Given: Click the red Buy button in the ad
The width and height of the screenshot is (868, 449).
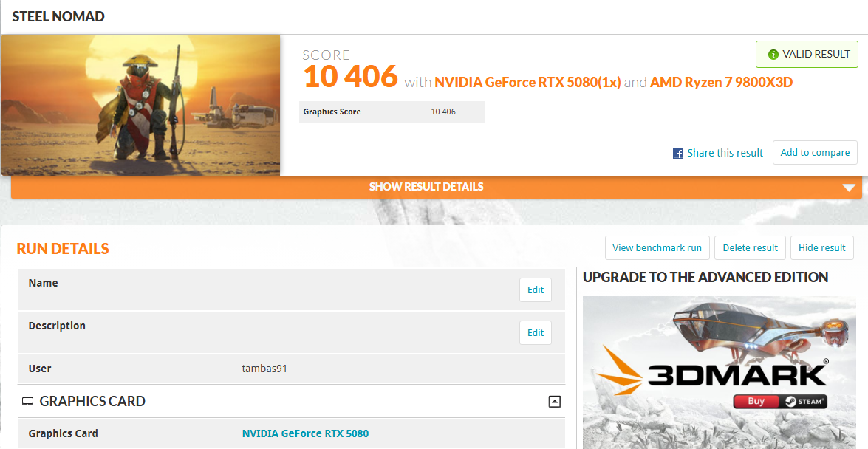Looking at the screenshot, I should tap(756, 402).
